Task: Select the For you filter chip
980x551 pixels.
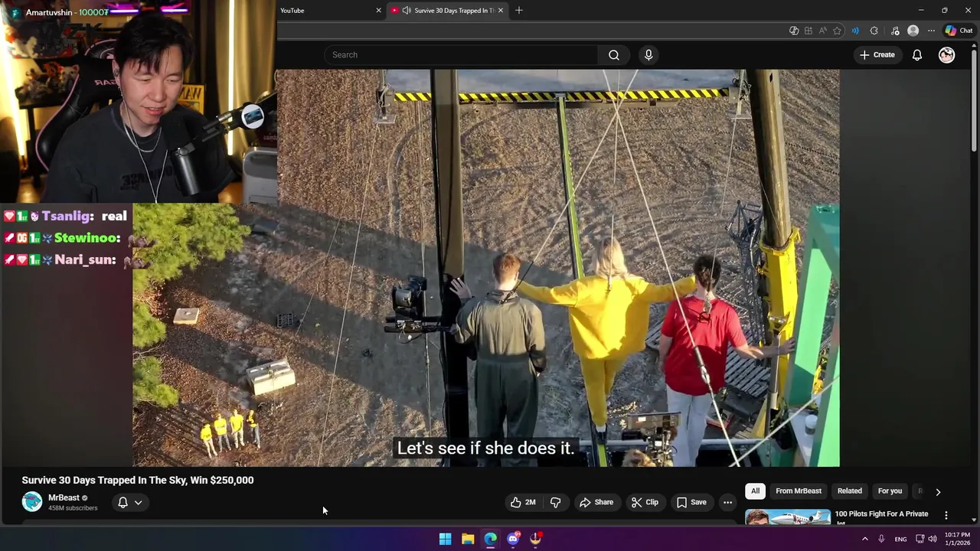Action: tap(890, 491)
